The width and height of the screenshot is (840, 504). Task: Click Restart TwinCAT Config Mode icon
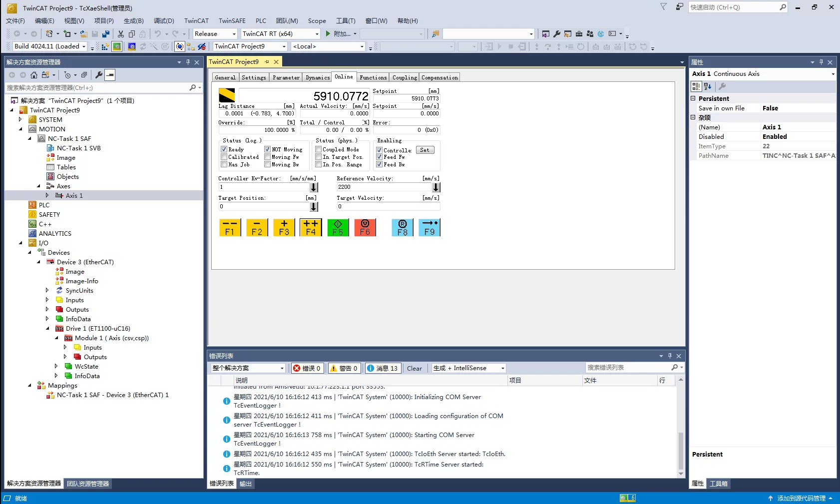[x=132, y=46]
